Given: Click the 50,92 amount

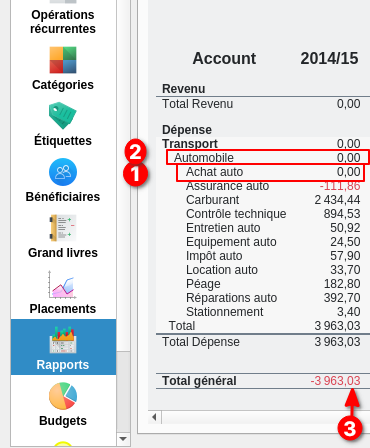Looking at the screenshot, I should pos(345,228).
